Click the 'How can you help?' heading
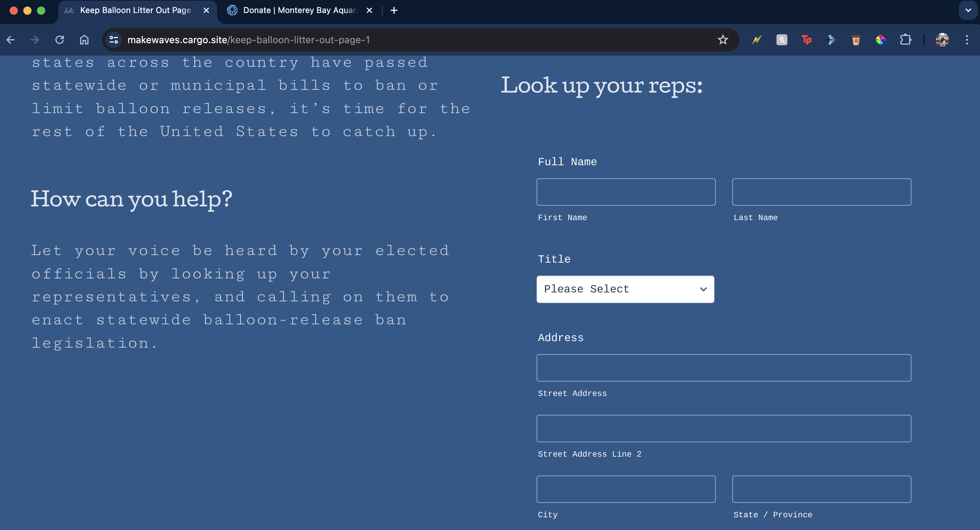This screenshot has height=530, width=980. [x=131, y=199]
